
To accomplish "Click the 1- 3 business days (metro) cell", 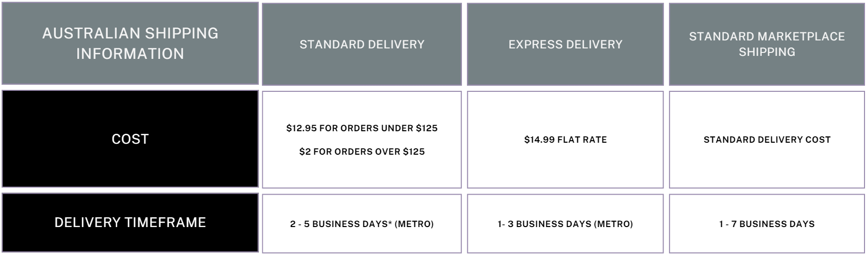I will pos(565,224).
